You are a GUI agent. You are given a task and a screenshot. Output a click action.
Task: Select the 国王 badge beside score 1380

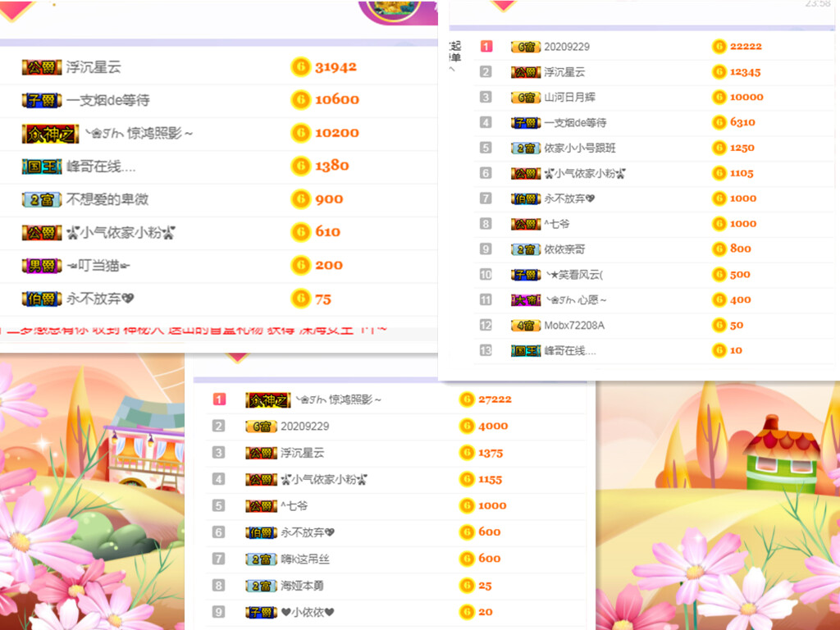42,167
